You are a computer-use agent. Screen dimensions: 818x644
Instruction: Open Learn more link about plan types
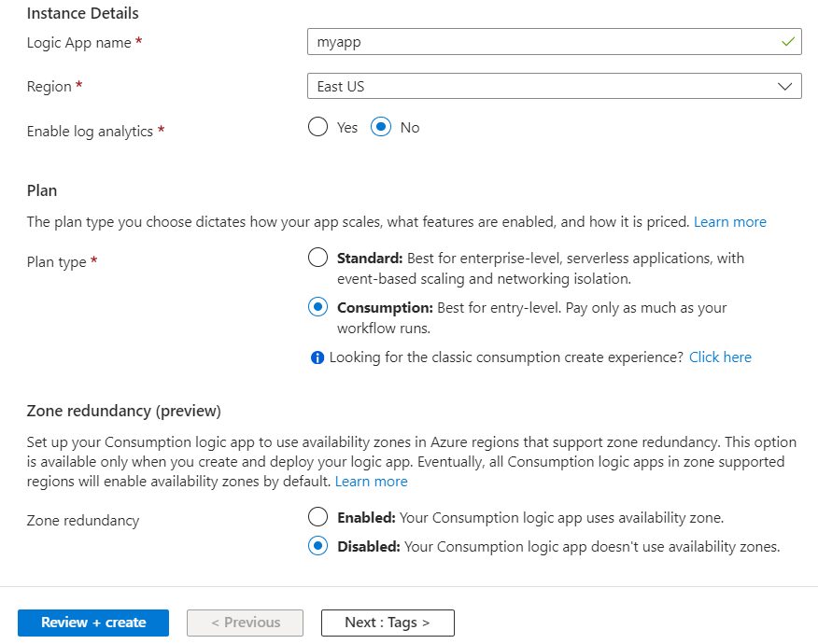730,222
